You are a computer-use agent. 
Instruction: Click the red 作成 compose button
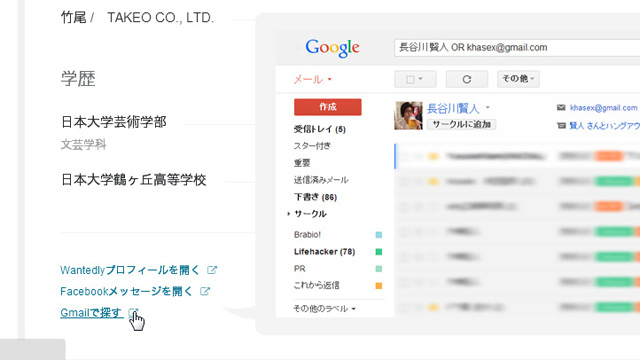tap(328, 107)
